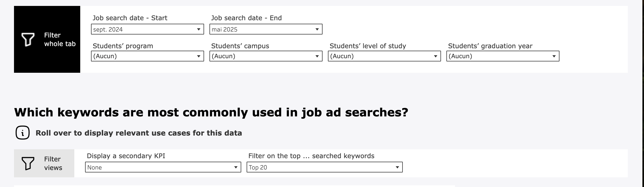Screen dimensions: 644x187
Task: Click the "Job search date - Start" label text
Action: (x=130, y=18)
